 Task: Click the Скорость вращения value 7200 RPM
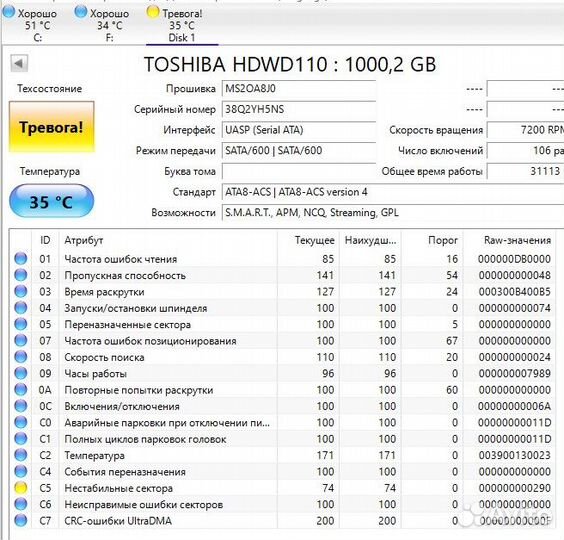coord(526,130)
